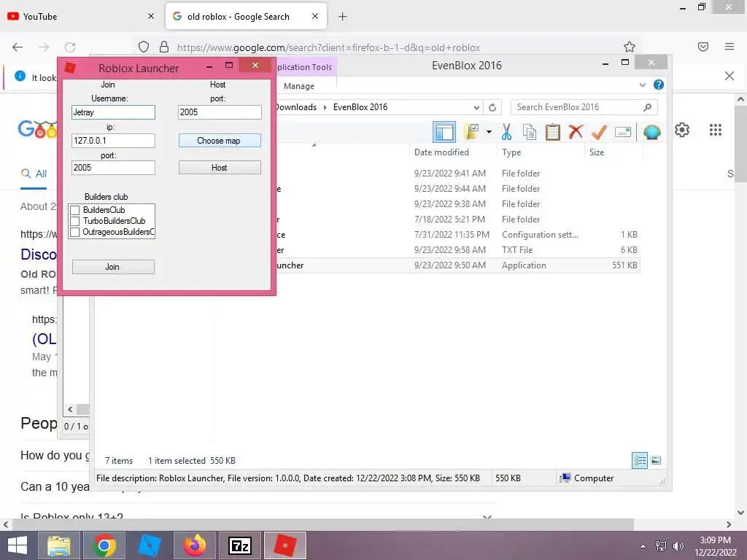This screenshot has width=747, height=560.
Task: Select the Application row dated 9/23/2022 9:50 AM
Action: pos(457,265)
